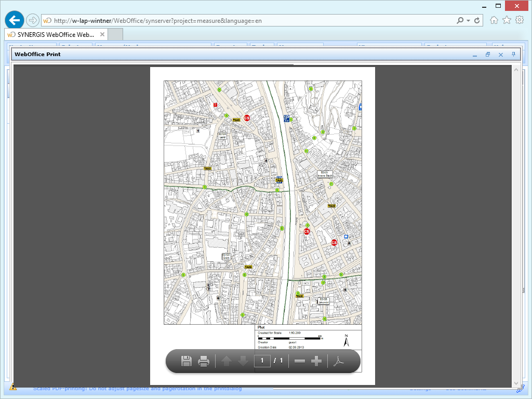
Task: Click the page number input field
Action: tap(262, 361)
